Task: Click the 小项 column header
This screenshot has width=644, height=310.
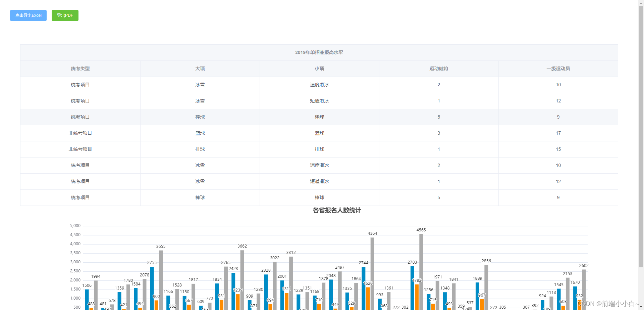Action: 319,69
